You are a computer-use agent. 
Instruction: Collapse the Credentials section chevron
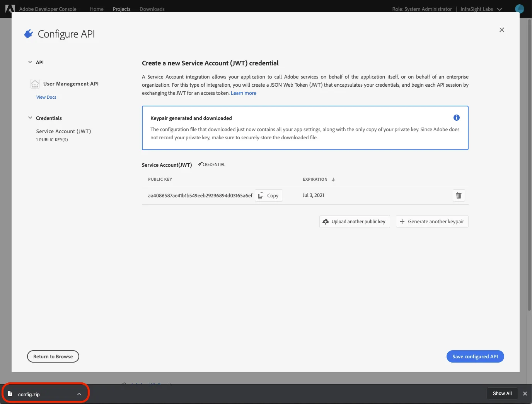[30, 118]
